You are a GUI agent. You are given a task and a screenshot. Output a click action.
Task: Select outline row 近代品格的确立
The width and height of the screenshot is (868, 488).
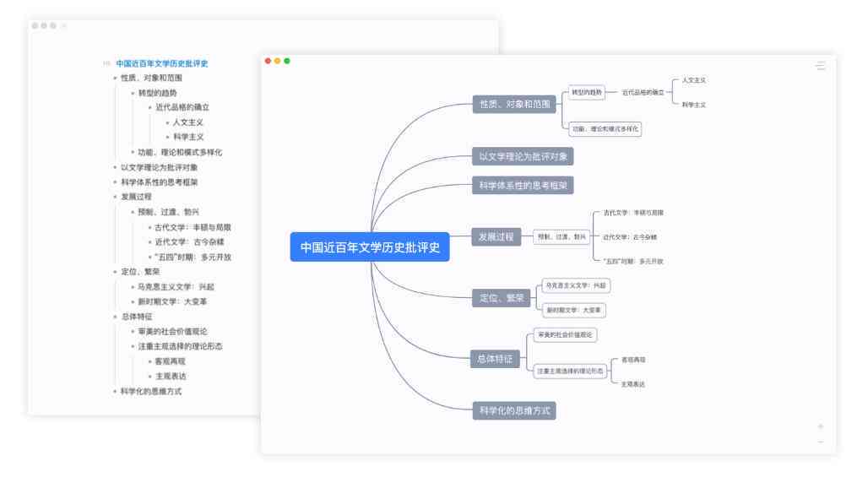182,107
